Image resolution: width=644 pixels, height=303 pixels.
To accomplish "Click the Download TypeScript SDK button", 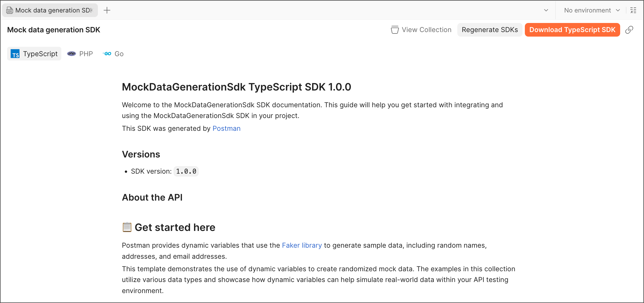I will tap(572, 30).
